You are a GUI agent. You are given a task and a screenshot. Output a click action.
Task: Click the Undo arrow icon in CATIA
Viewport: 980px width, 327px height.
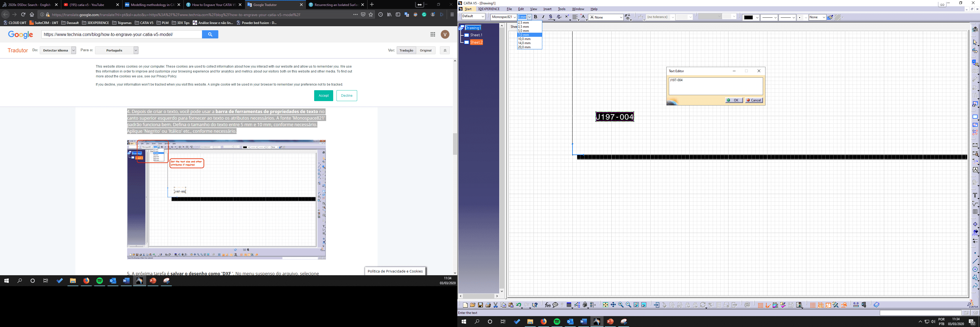coord(519,305)
